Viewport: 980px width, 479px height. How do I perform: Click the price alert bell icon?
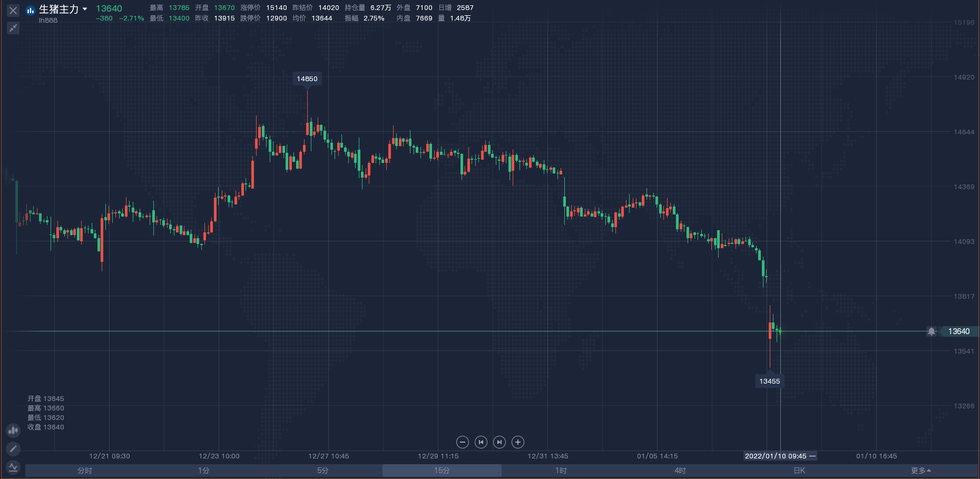[x=932, y=331]
